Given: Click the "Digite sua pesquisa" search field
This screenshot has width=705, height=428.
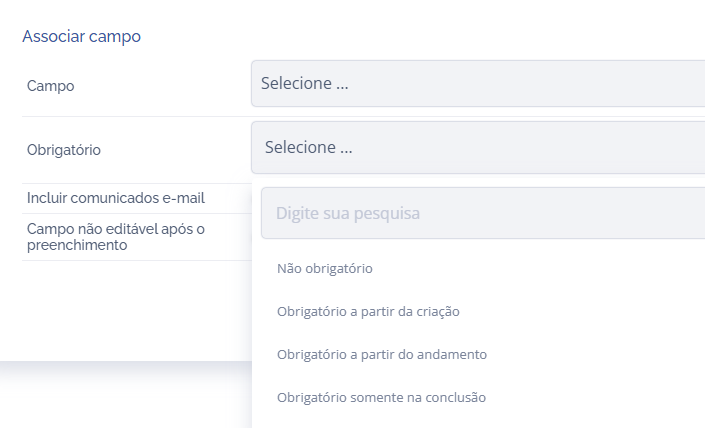Looking at the screenshot, I should pyautogui.click(x=483, y=213).
